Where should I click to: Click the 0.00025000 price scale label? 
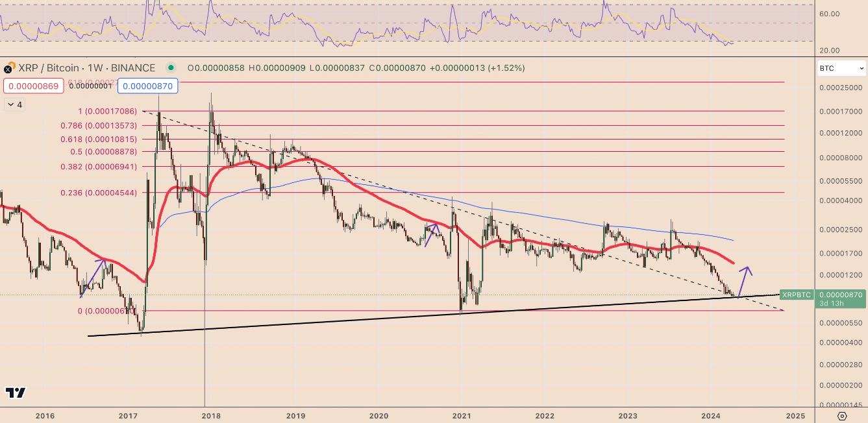click(840, 88)
